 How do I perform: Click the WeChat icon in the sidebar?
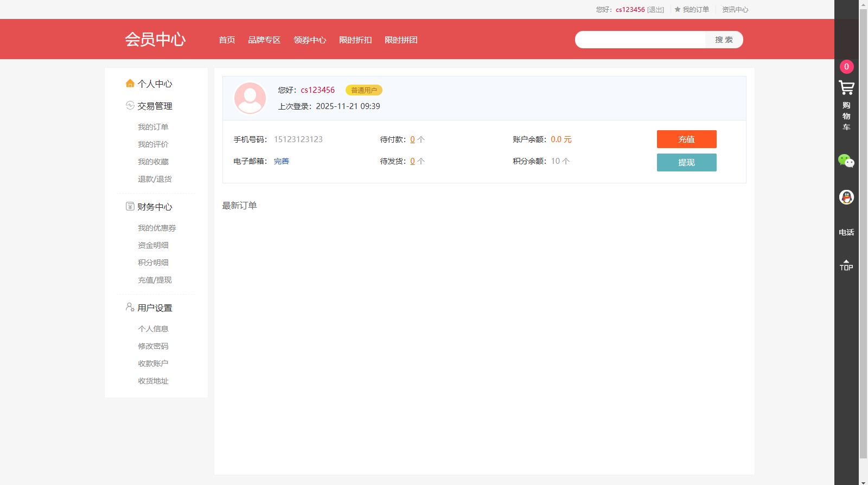(846, 161)
